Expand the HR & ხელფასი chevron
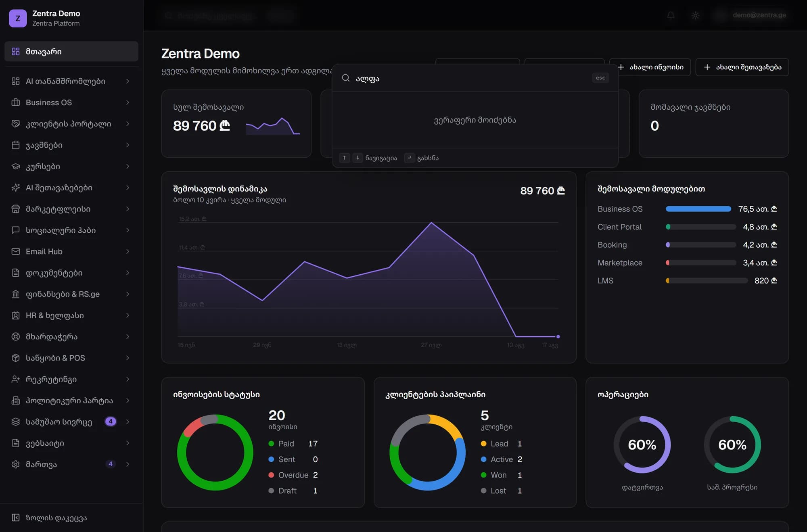 [128, 315]
